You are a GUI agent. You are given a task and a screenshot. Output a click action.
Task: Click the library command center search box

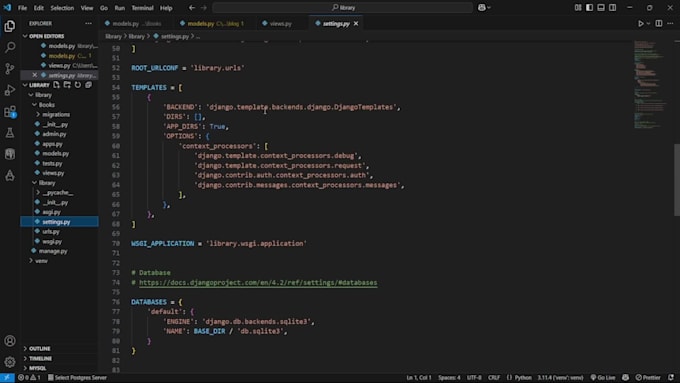pos(343,8)
